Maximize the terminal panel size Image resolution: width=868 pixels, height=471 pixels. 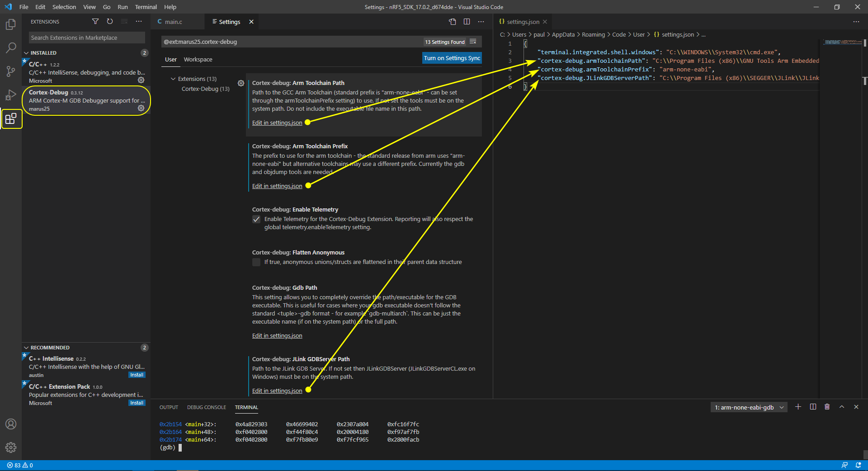click(842, 407)
